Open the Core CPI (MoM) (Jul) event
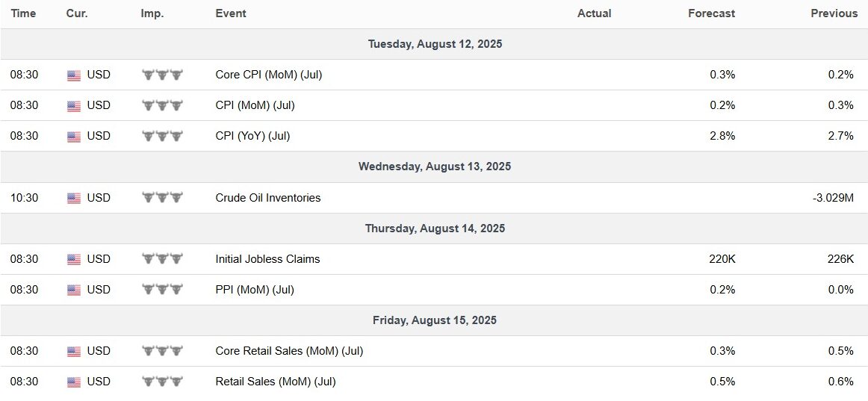868x401 pixels. 268,75
